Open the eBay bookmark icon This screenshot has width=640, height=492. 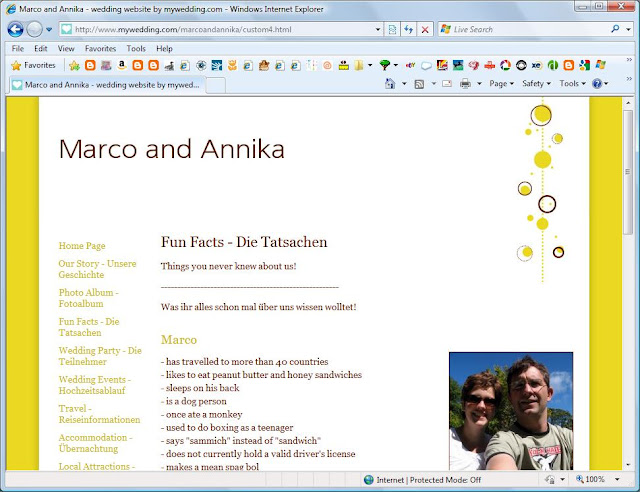410,65
